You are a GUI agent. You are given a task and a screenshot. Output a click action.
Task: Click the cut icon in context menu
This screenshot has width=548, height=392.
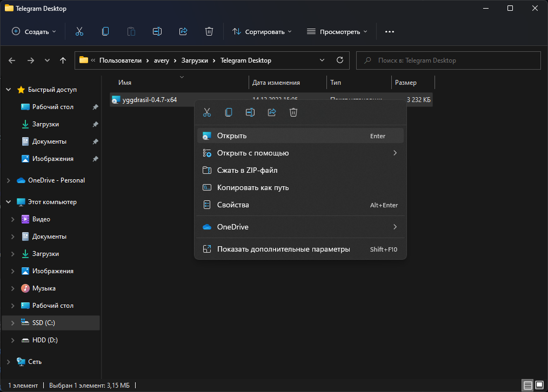tap(206, 112)
